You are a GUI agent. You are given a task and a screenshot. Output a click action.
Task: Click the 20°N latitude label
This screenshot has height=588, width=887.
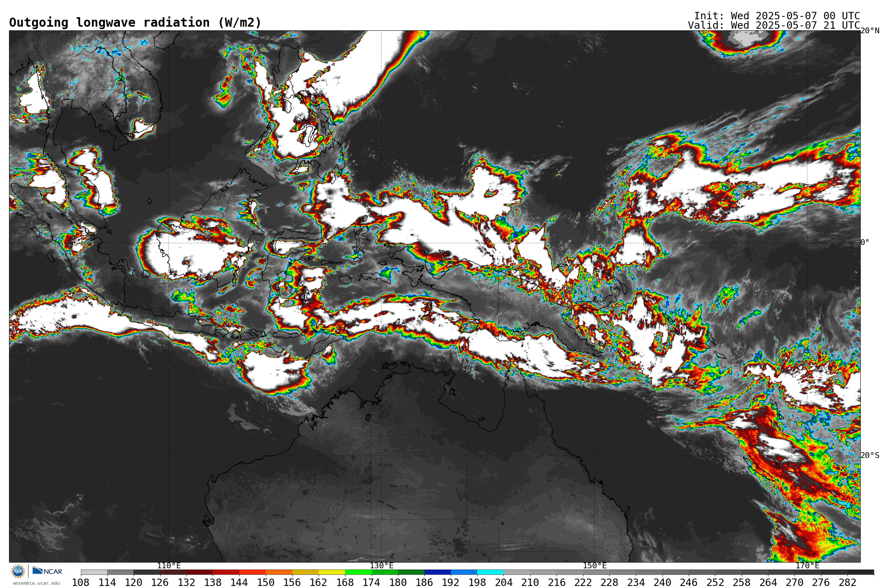tap(870, 31)
